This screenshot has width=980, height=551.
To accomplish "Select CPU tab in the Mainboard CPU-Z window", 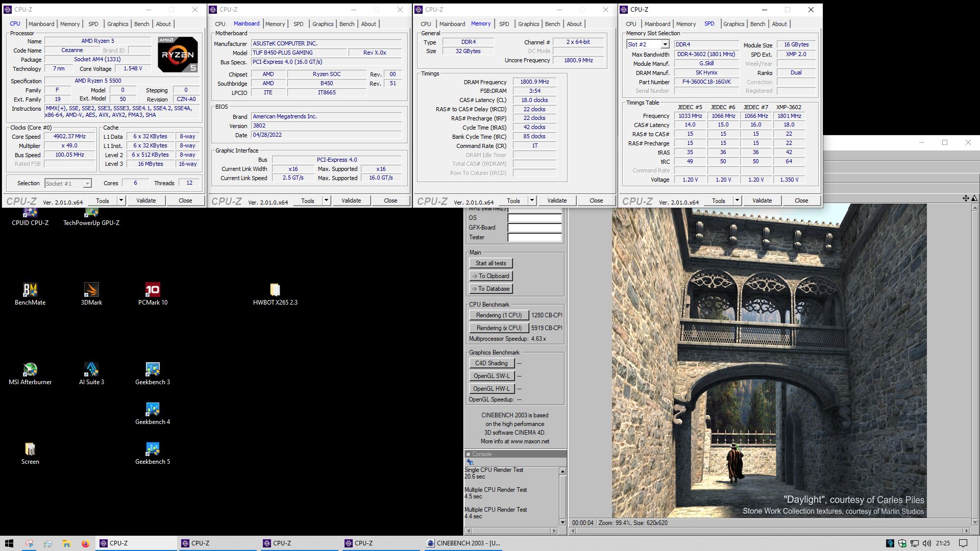I will pos(220,24).
